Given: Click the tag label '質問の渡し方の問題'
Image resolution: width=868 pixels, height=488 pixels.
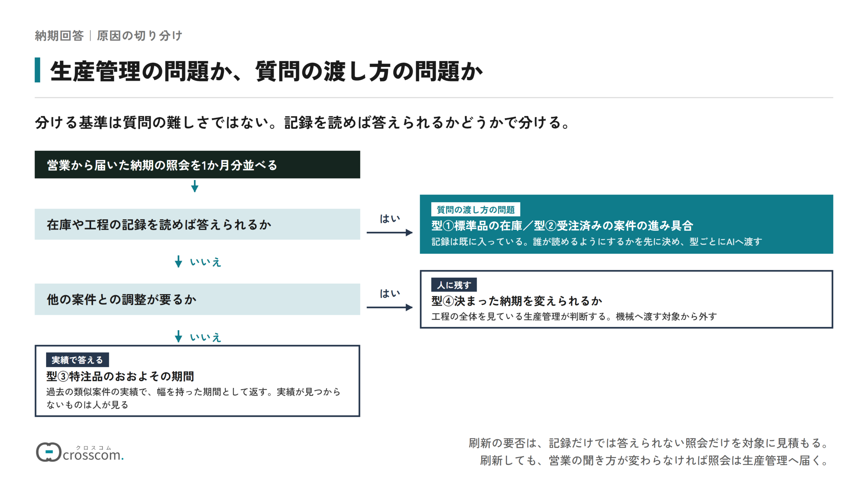Looking at the screenshot, I should click(x=475, y=209).
